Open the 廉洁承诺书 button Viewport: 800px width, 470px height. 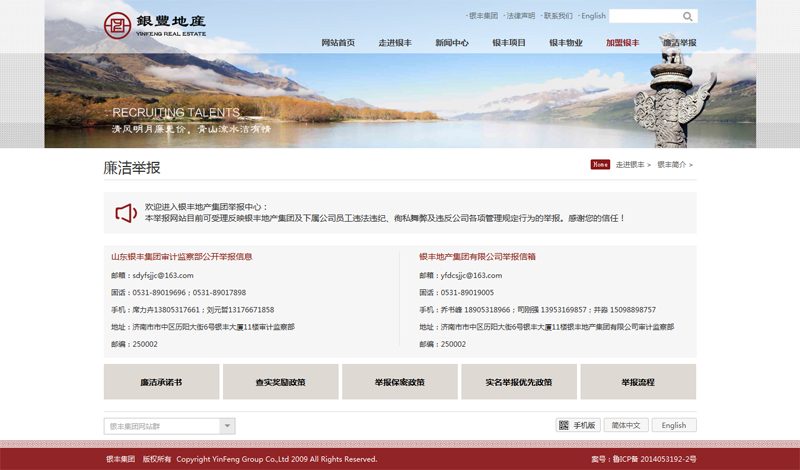coord(161,382)
